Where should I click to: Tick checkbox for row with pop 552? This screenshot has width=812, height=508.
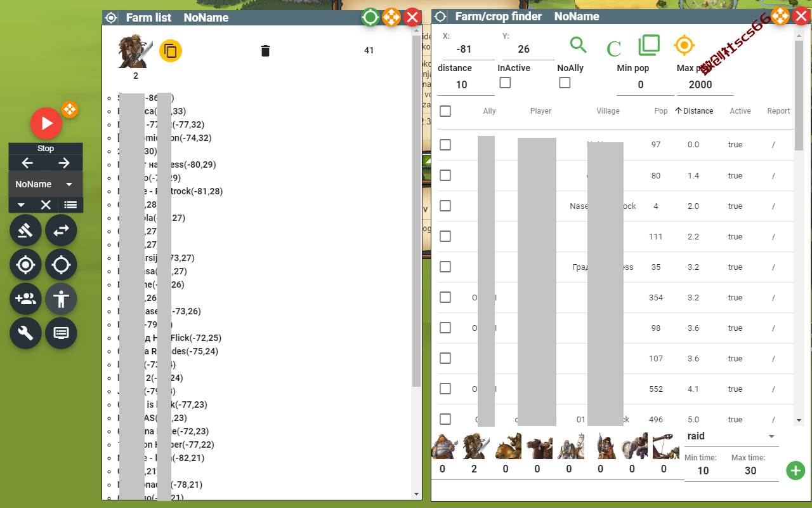pyautogui.click(x=445, y=389)
